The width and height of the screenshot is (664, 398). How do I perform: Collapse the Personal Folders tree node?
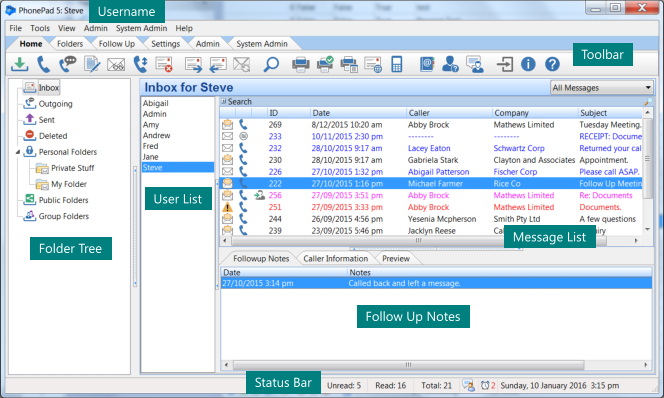[x=18, y=152]
